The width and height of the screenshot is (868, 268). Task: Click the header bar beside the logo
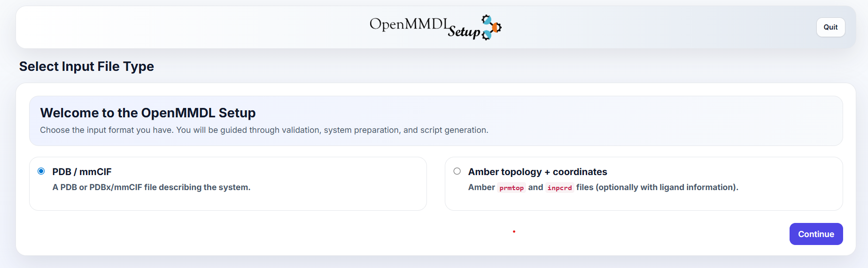click(188, 27)
